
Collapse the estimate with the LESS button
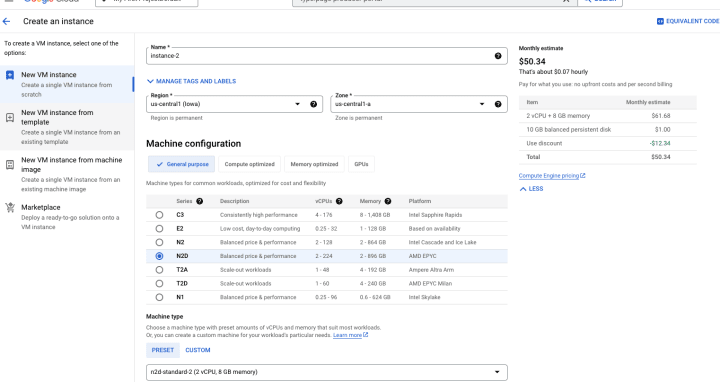[531, 189]
